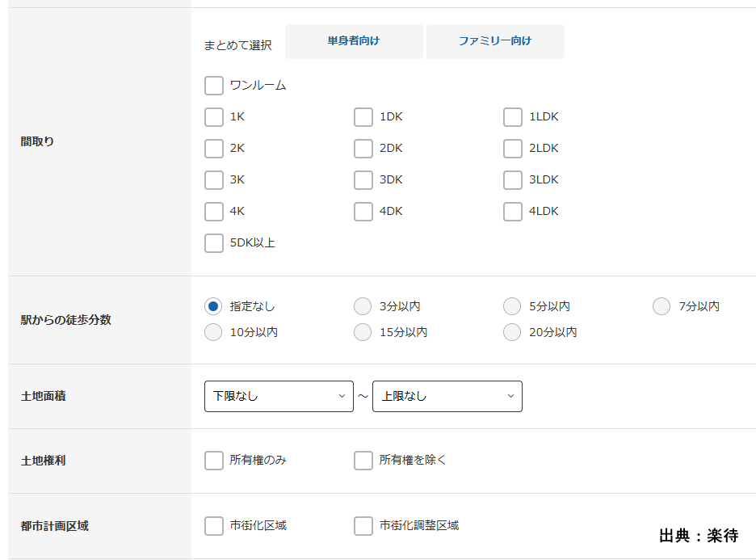Choose 15分以内 walking distance
756x560 pixels.
[363, 332]
